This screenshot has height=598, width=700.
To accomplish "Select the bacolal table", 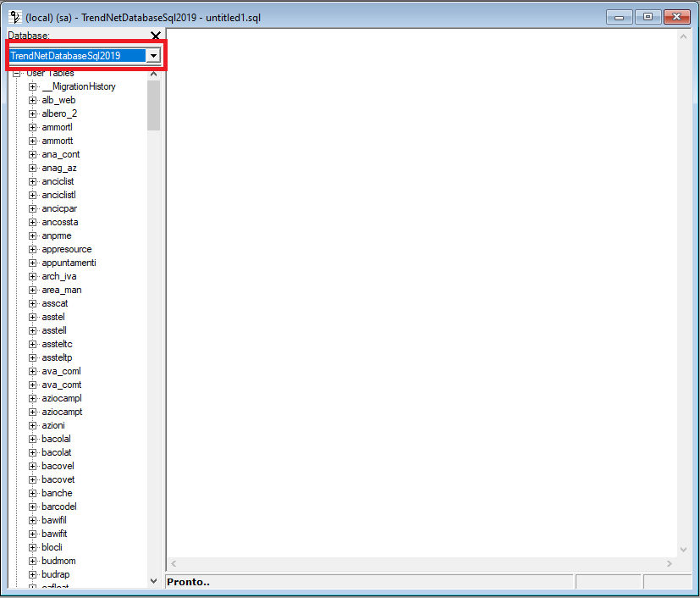I will tap(56, 439).
